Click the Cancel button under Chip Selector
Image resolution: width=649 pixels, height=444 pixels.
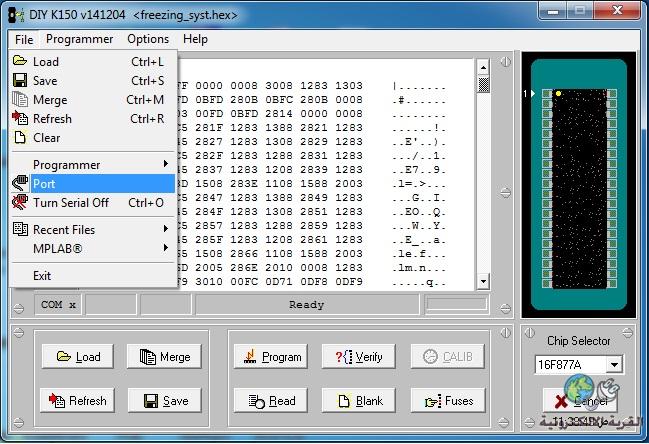click(x=579, y=400)
